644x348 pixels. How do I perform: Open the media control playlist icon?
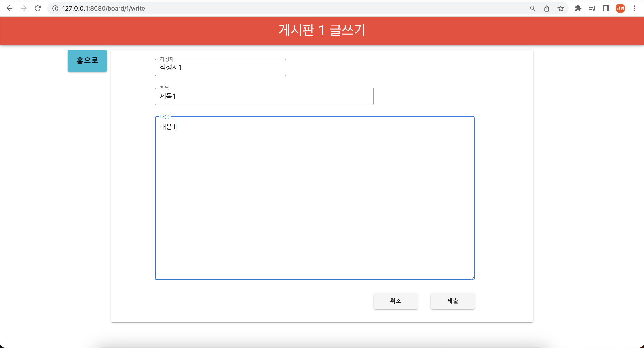592,9
